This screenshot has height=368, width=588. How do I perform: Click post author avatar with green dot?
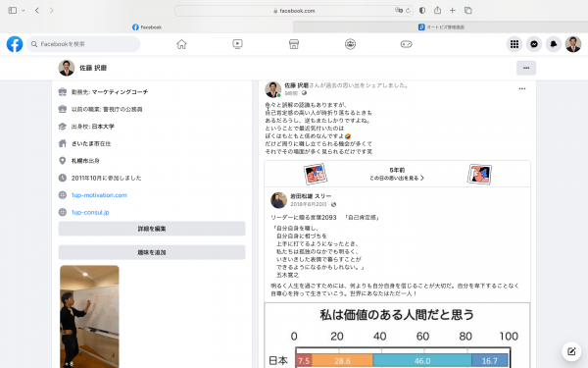coord(273,89)
